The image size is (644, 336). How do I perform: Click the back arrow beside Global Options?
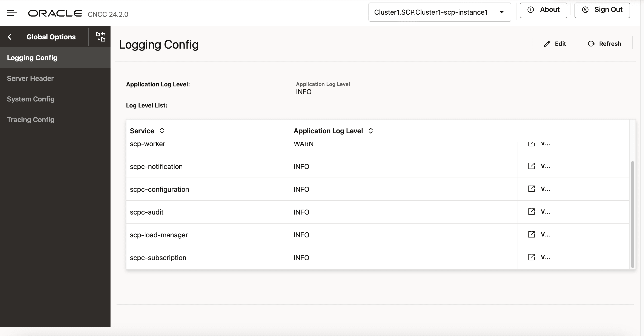9,37
